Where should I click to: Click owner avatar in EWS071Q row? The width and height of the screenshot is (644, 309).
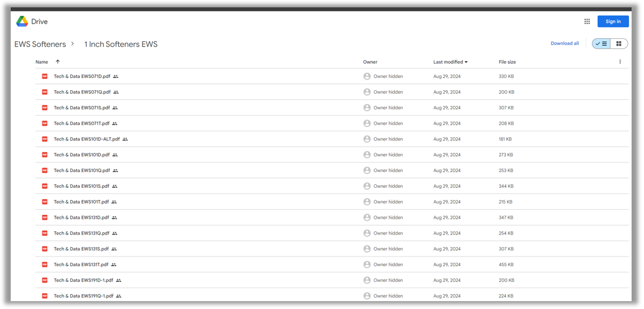(x=367, y=92)
